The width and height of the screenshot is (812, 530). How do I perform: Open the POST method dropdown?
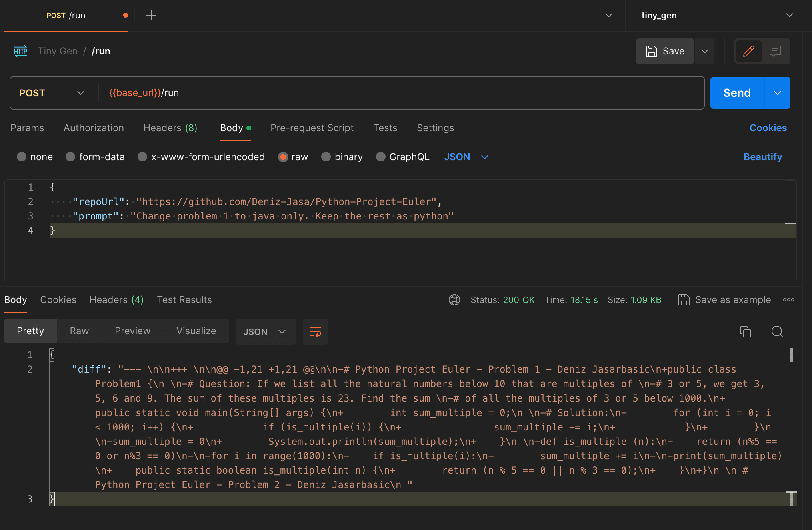pos(52,93)
